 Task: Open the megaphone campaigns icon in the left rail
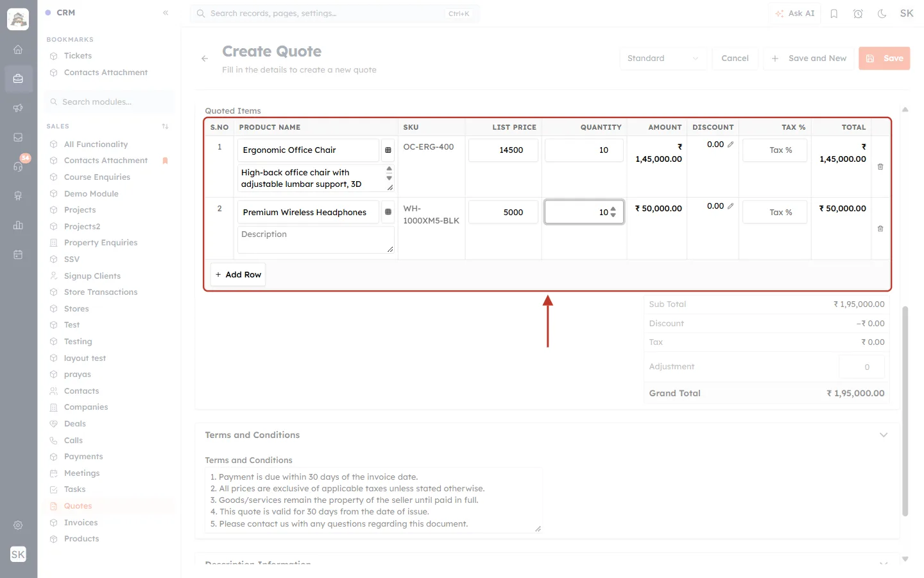(18, 108)
